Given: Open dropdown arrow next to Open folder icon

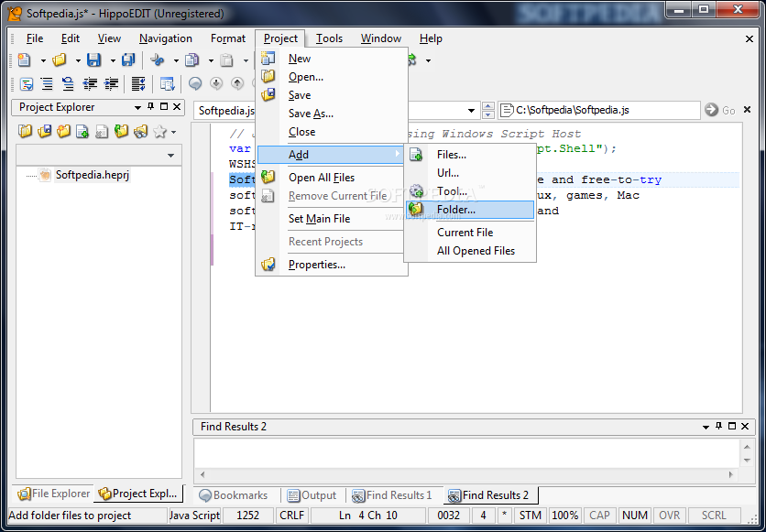Looking at the screenshot, I should coord(78,61).
